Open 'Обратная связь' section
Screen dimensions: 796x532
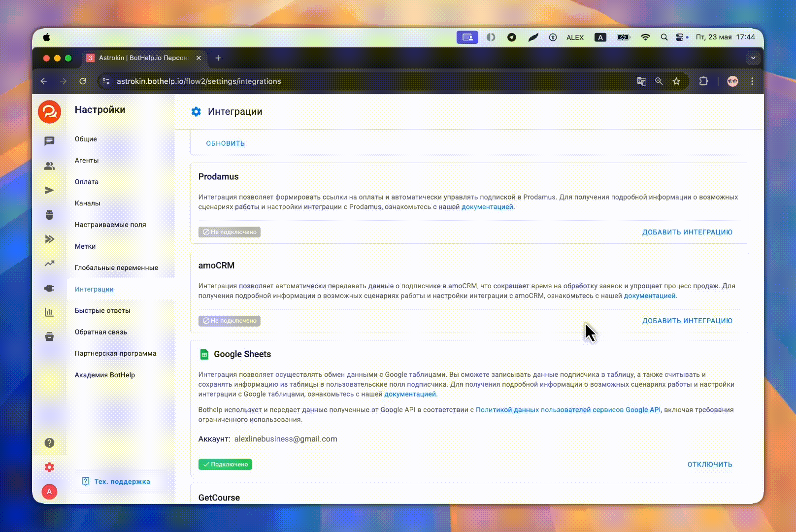pyautogui.click(x=101, y=332)
